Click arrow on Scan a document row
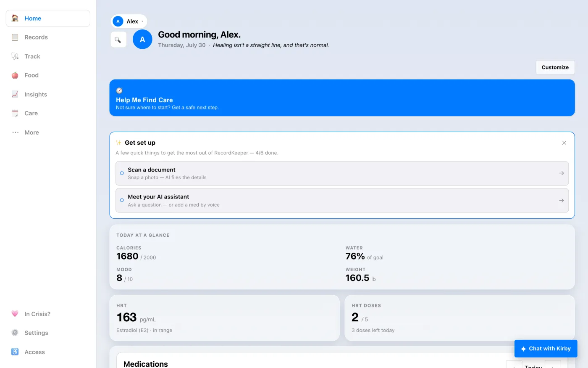The height and width of the screenshot is (368, 588). [x=562, y=173]
